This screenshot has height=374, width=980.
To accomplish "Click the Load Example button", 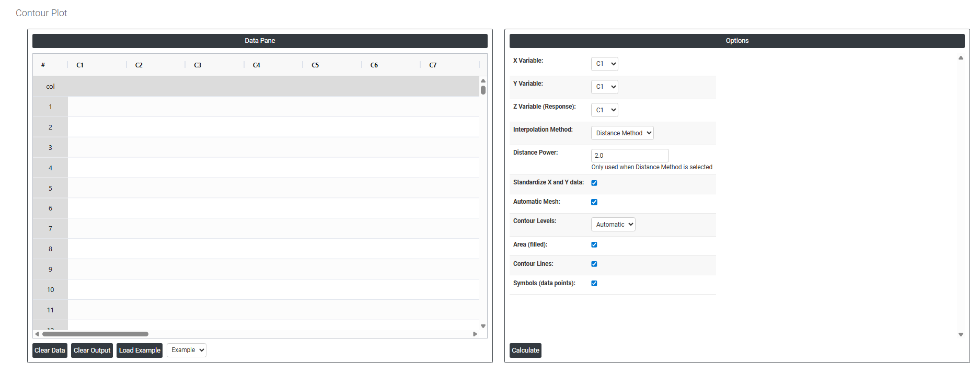I will coord(140,350).
